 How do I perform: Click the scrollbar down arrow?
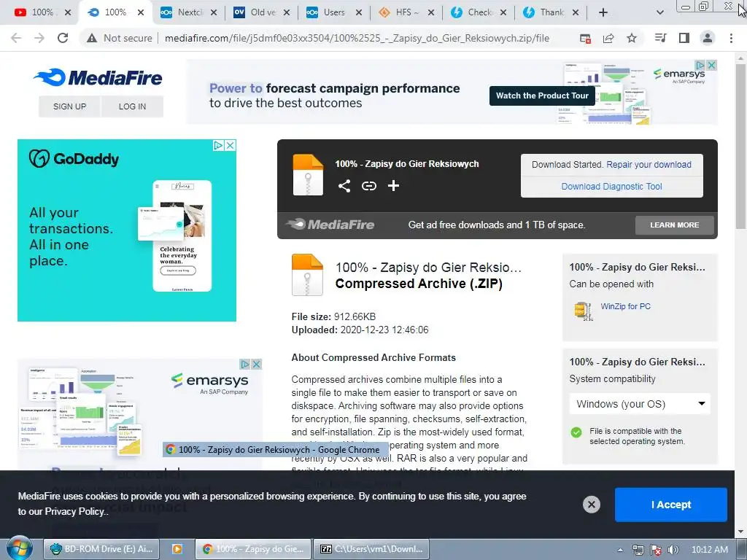pyautogui.click(x=740, y=531)
